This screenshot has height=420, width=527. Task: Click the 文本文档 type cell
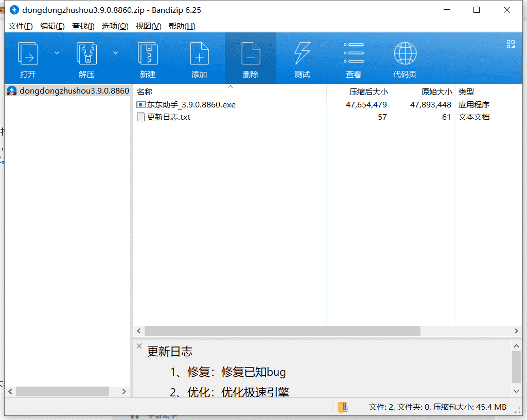pyautogui.click(x=474, y=117)
